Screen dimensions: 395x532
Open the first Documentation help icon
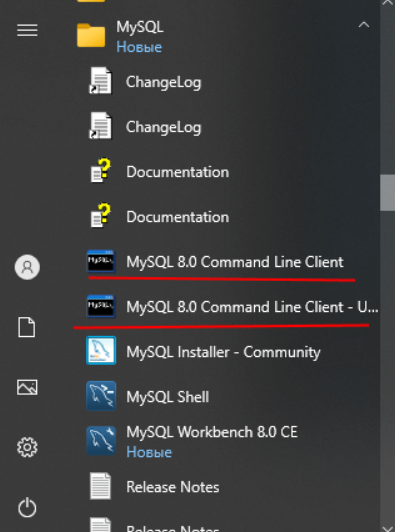pos(101,170)
